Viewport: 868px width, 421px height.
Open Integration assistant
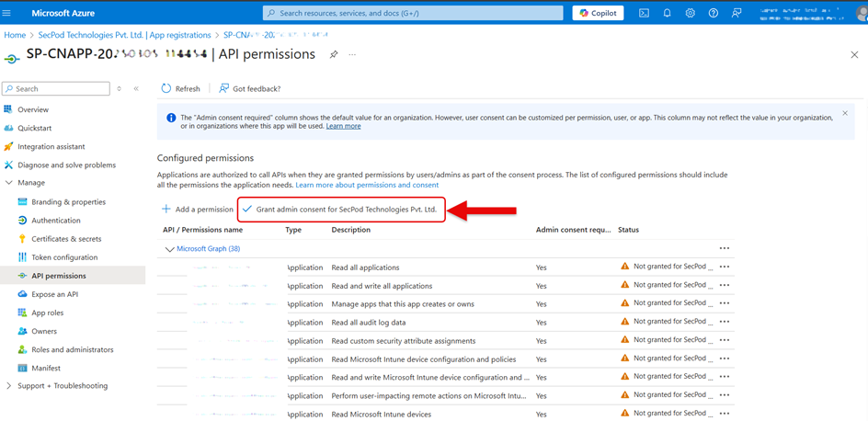tap(51, 146)
